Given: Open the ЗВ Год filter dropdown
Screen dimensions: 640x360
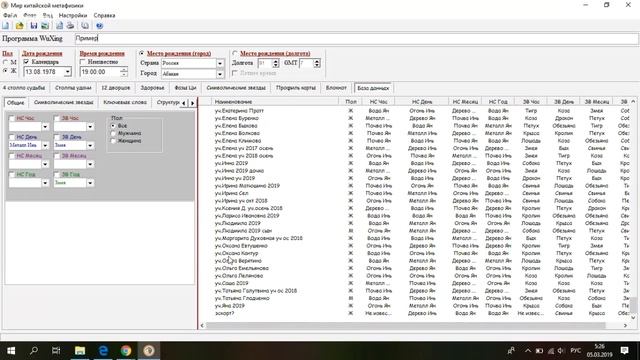Looking at the screenshot, I should 90,183.
